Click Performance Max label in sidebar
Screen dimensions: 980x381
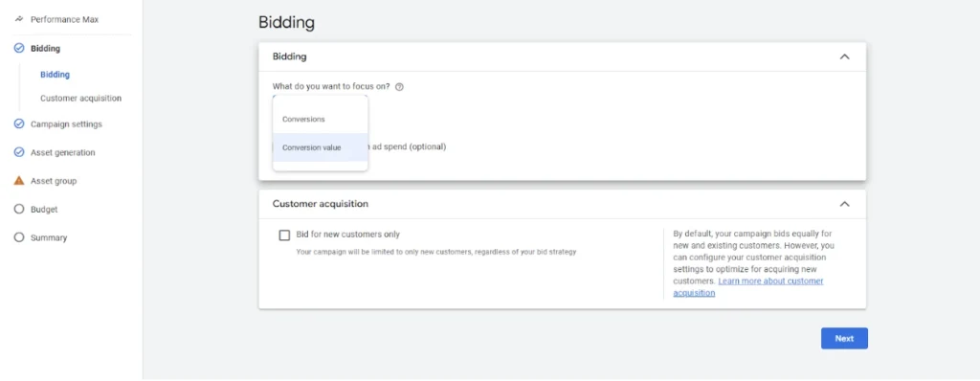click(x=64, y=19)
